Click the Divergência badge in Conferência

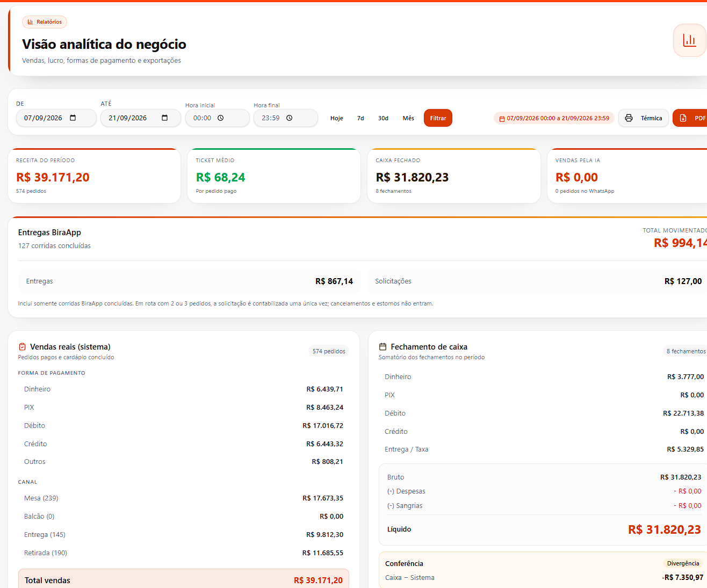pos(683,563)
